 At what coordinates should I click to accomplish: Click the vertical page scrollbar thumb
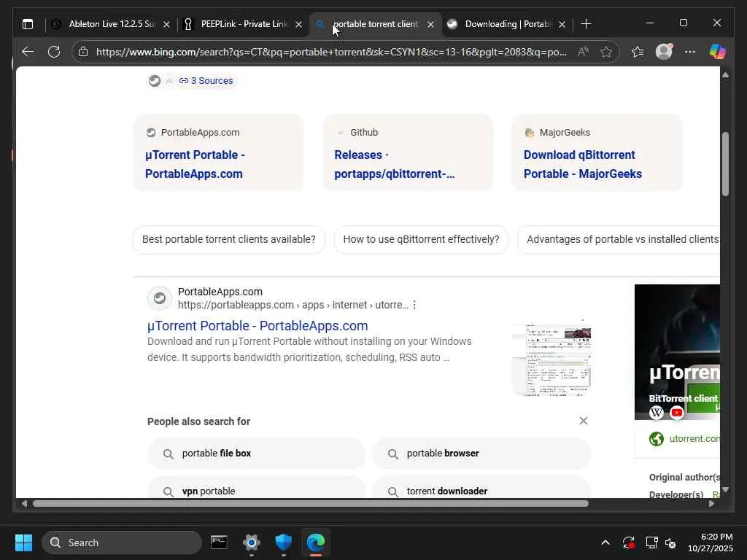coord(725,164)
